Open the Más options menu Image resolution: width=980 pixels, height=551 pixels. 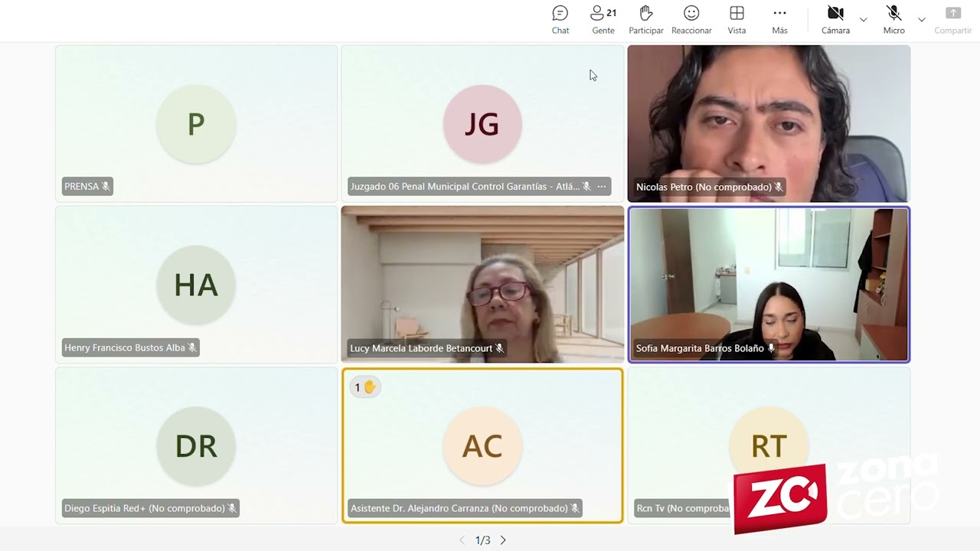[779, 19]
